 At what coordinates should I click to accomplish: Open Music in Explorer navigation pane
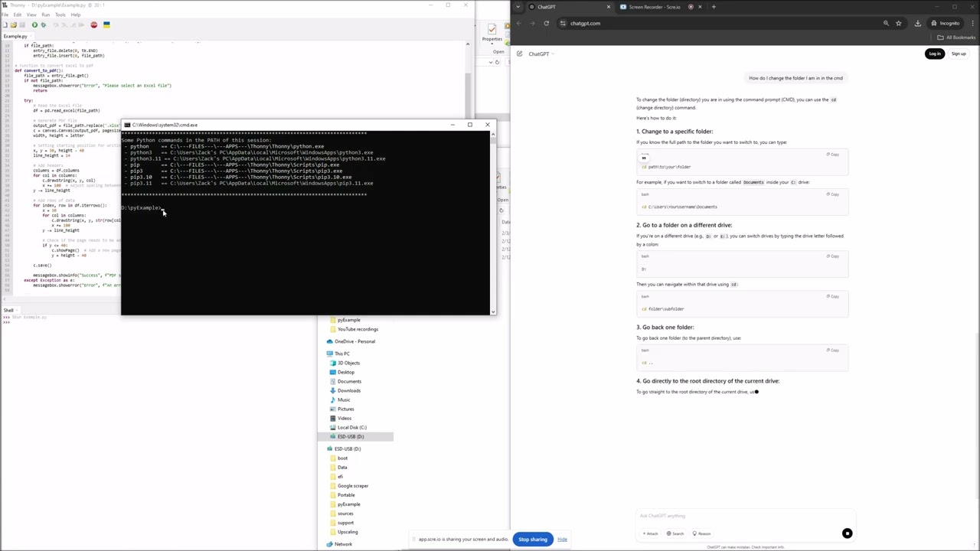tap(340, 399)
